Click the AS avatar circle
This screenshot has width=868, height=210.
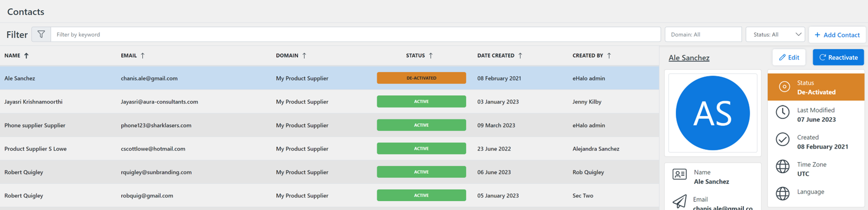click(x=713, y=113)
